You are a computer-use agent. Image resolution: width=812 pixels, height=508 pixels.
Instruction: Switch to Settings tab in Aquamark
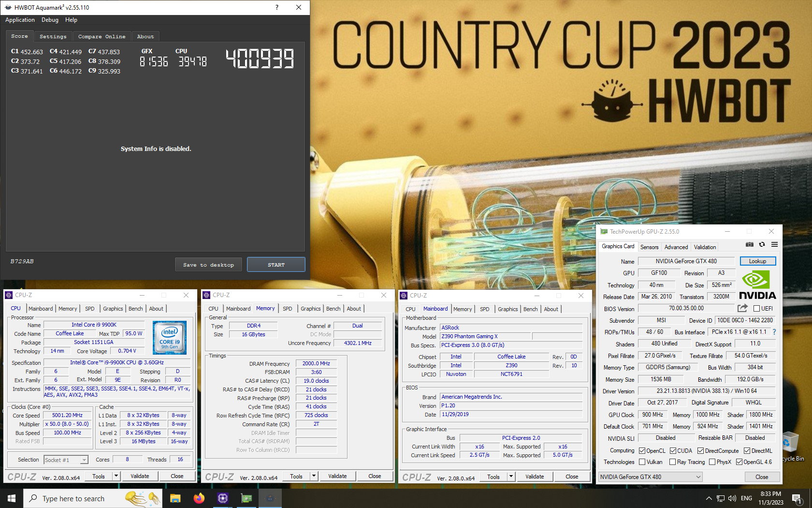click(53, 36)
